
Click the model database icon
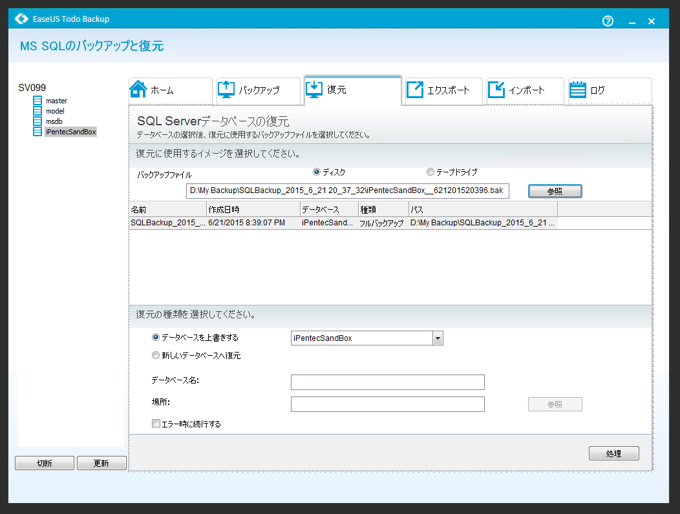click(x=38, y=111)
